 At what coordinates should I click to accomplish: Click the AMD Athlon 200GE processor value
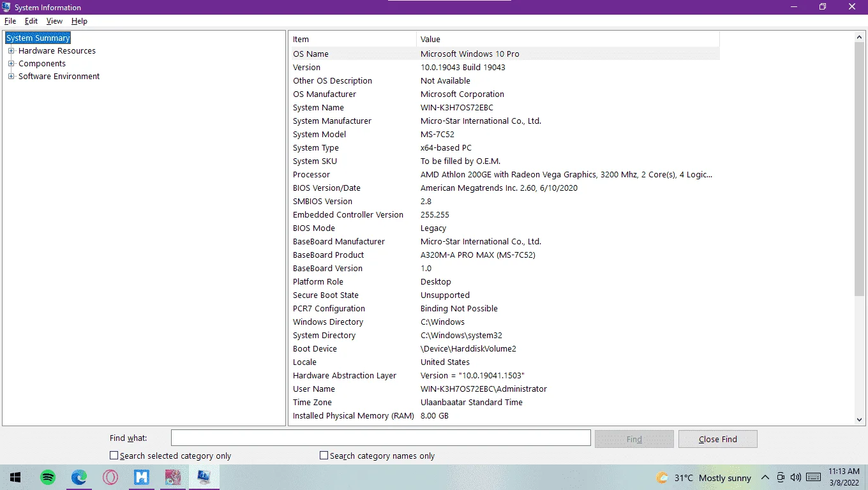coord(566,175)
